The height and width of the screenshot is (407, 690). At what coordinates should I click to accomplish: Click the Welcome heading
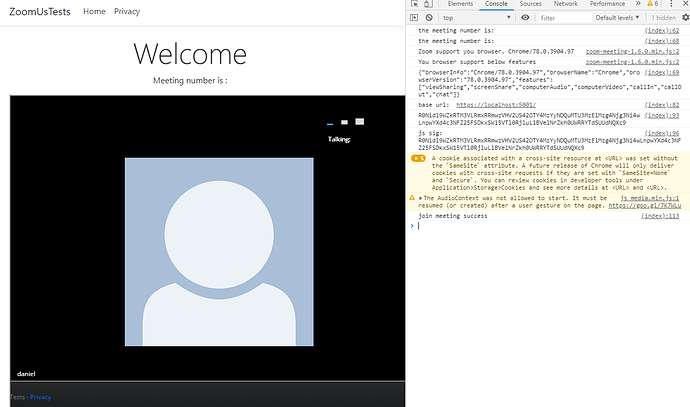click(x=190, y=54)
